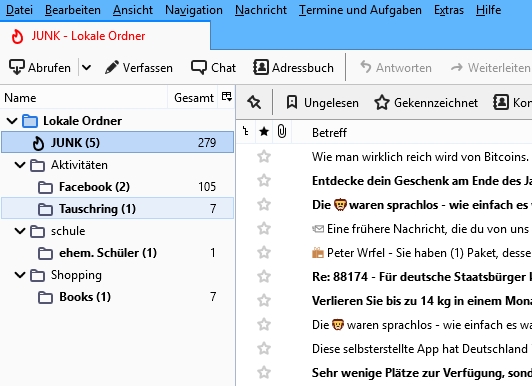Click the Name column header
Image resolution: width=532 pixels, height=386 pixels.
pyautogui.click(x=84, y=98)
